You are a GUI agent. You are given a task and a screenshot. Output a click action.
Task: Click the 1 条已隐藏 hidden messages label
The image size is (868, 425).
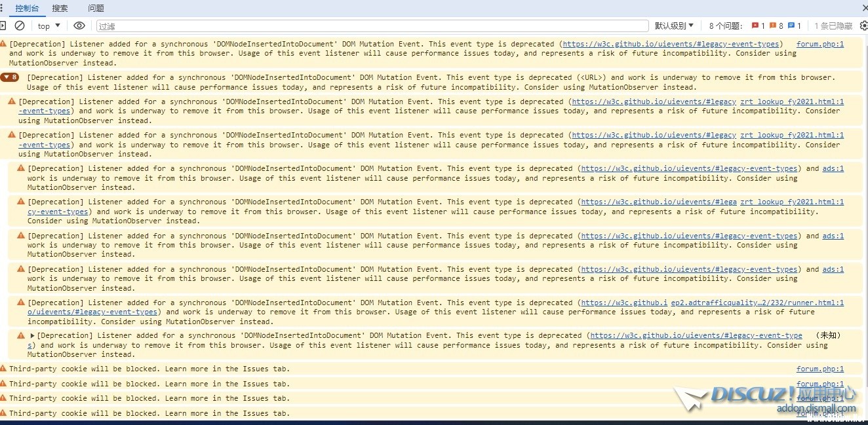(833, 26)
